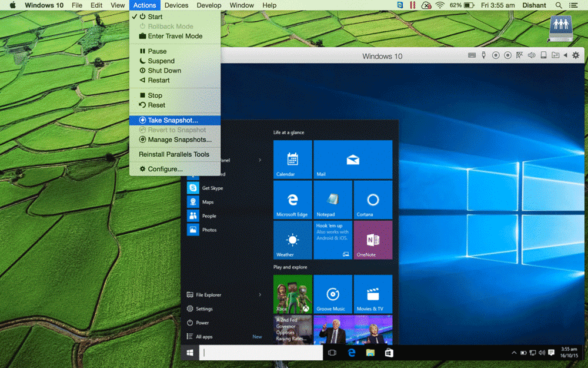Image resolution: width=588 pixels, height=368 pixels.
Task: Click the back arrow in the Parallels toolbar
Action: (566, 55)
